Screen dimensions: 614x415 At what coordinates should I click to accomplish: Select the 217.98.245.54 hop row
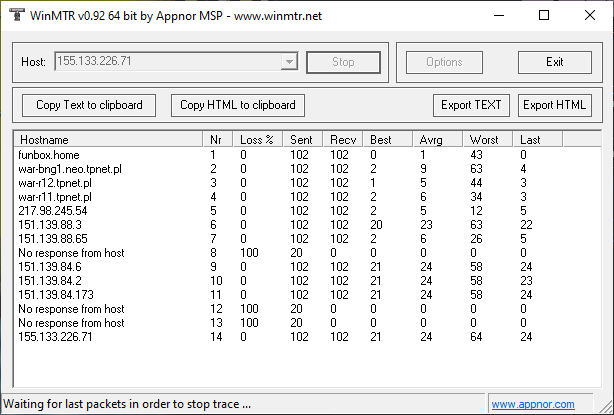(307, 211)
